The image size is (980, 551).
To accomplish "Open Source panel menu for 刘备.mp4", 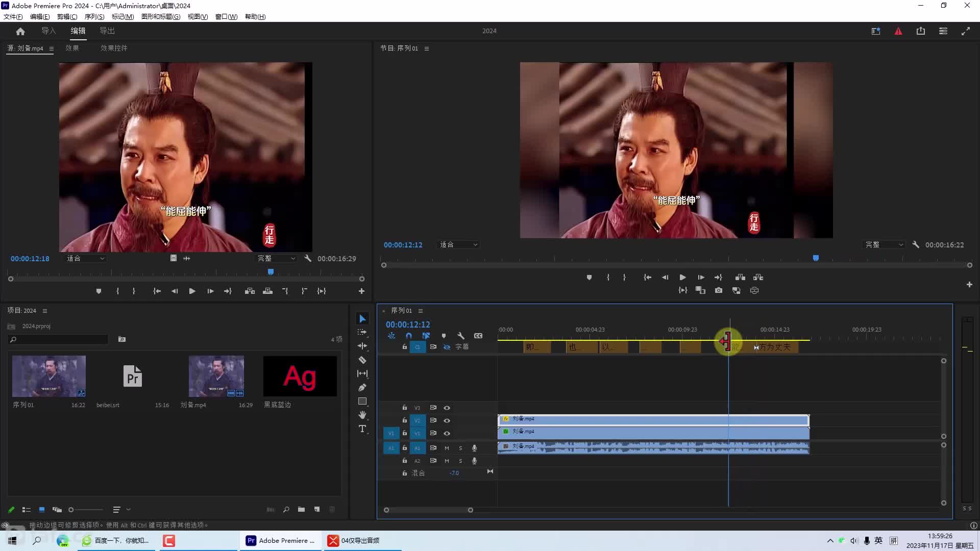I will tap(51, 48).
